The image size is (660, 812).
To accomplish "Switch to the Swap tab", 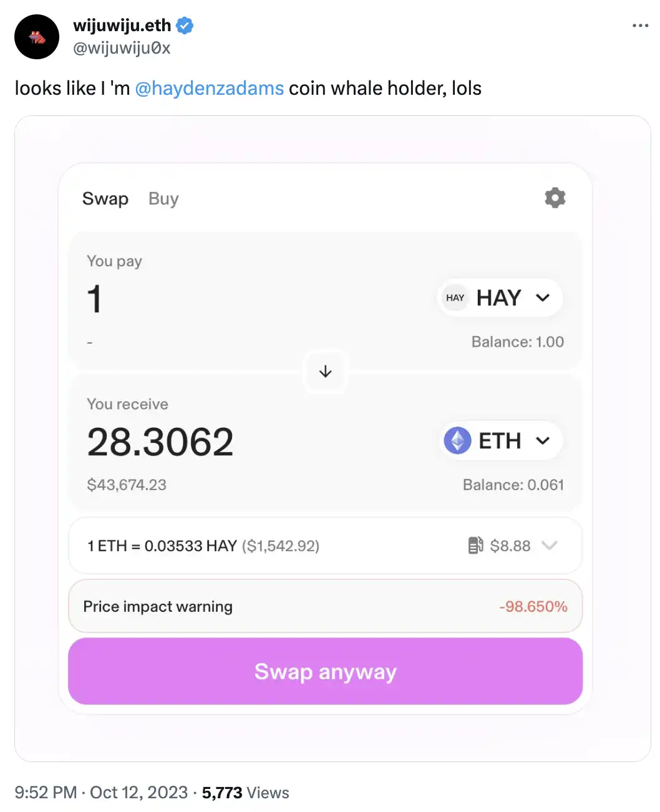I will 105,199.
